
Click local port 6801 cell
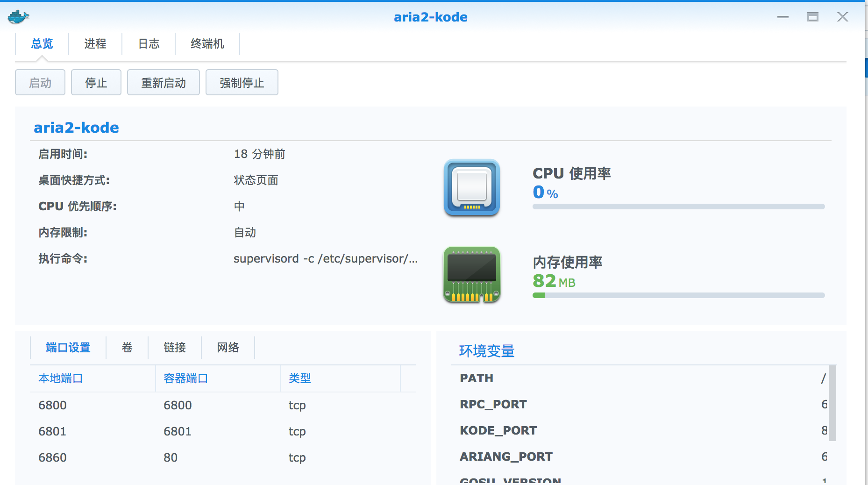pos(53,431)
